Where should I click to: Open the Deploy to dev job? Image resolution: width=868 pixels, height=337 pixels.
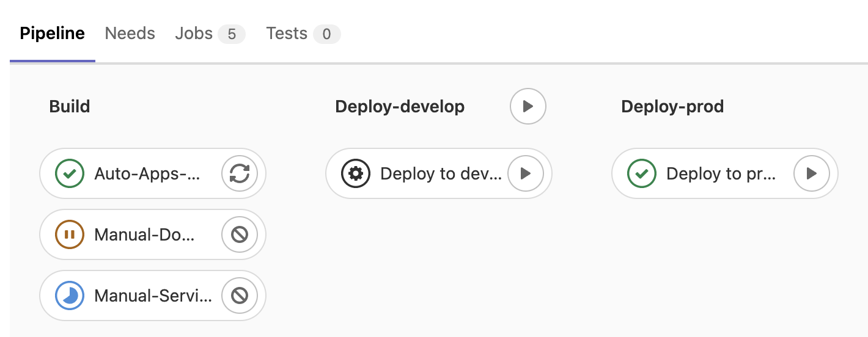[x=441, y=174]
